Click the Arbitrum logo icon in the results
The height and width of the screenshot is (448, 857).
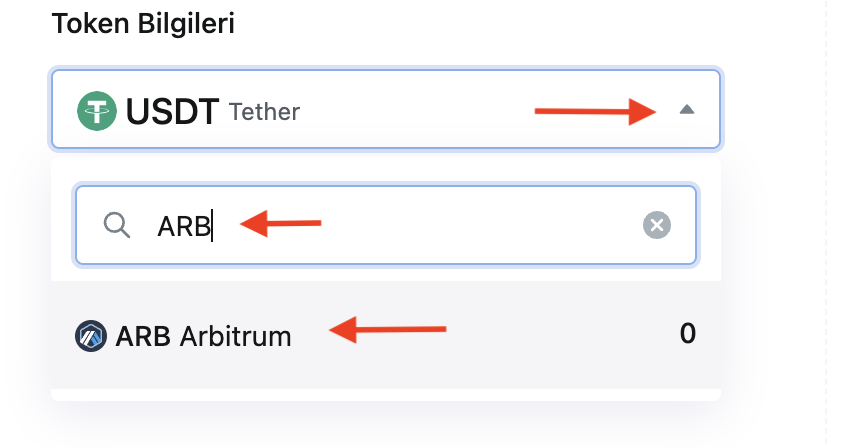[91, 336]
